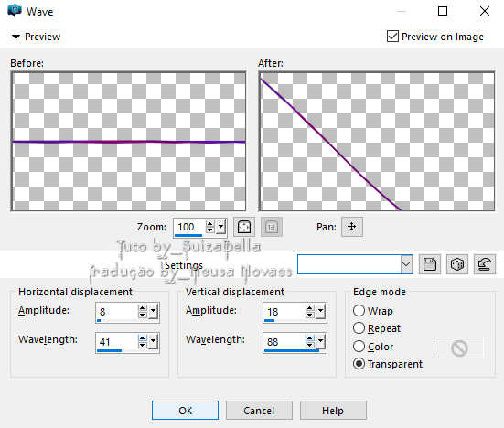504x428 pixels.
Task: Randomize parameters with the dice icon
Action: coord(457,264)
